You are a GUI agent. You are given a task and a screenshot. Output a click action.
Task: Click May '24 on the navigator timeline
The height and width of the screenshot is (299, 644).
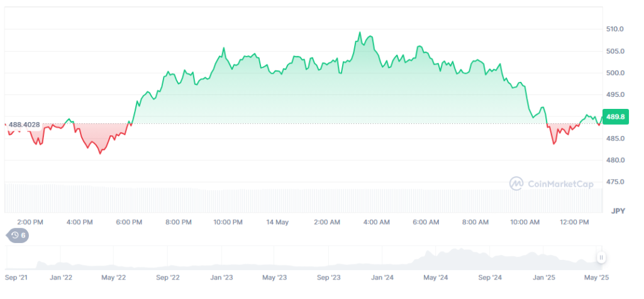(x=436, y=277)
